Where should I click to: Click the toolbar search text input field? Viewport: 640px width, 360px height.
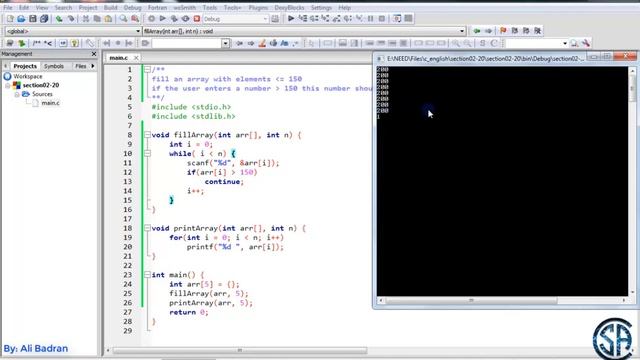tap(187, 43)
